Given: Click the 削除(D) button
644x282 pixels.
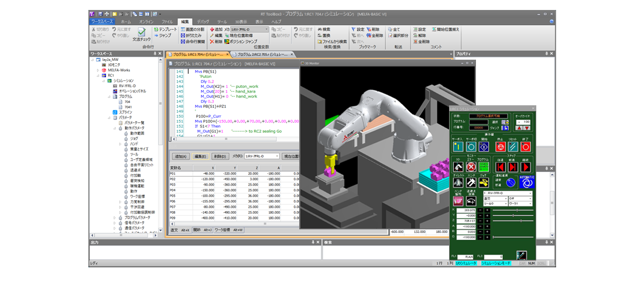Looking at the screenshot, I should click(220, 156).
